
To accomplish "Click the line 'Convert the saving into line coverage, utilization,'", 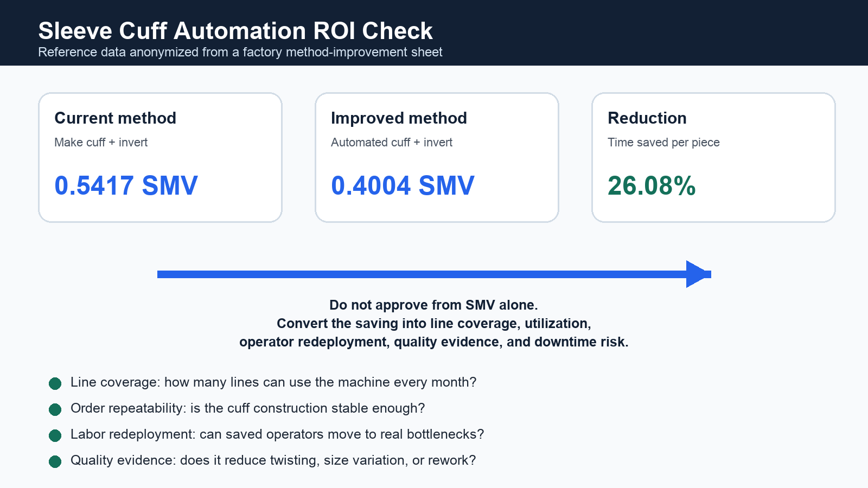I will (x=434, y=323).
